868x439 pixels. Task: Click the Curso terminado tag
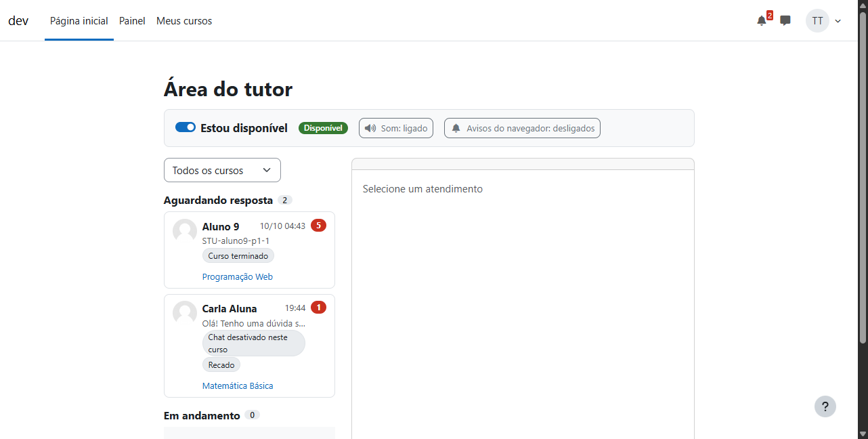(x=238, y=256)
